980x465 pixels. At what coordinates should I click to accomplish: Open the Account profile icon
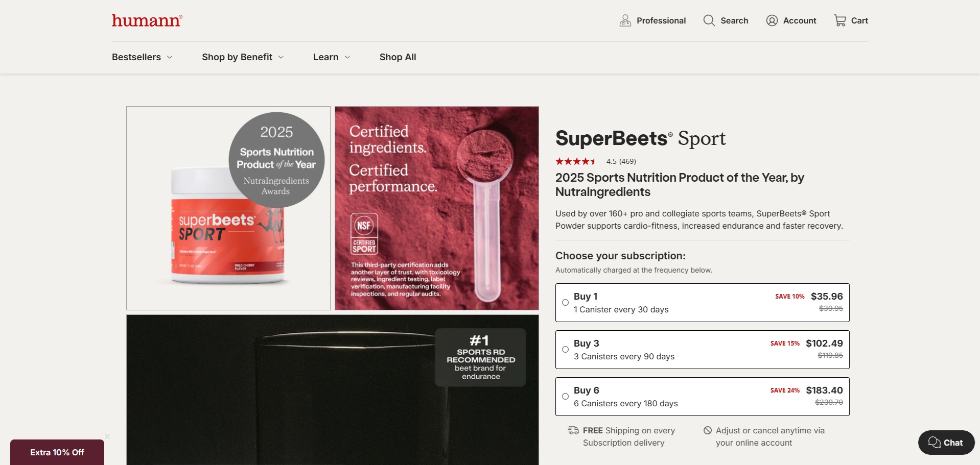tap(772, 20)
